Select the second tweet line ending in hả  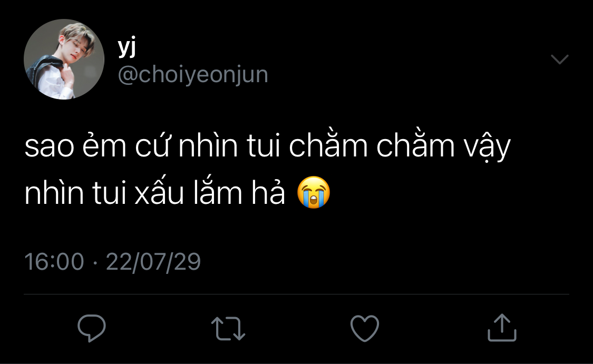(154, 193)
